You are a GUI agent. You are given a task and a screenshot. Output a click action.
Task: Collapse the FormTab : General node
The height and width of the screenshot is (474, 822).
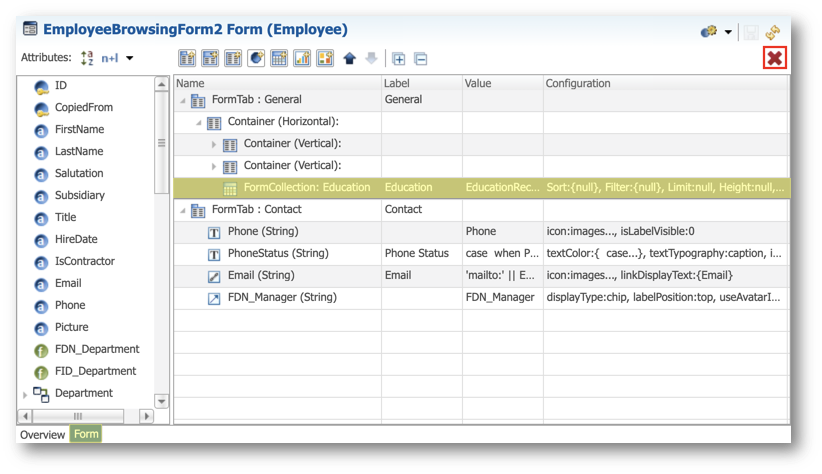[183, 100]
